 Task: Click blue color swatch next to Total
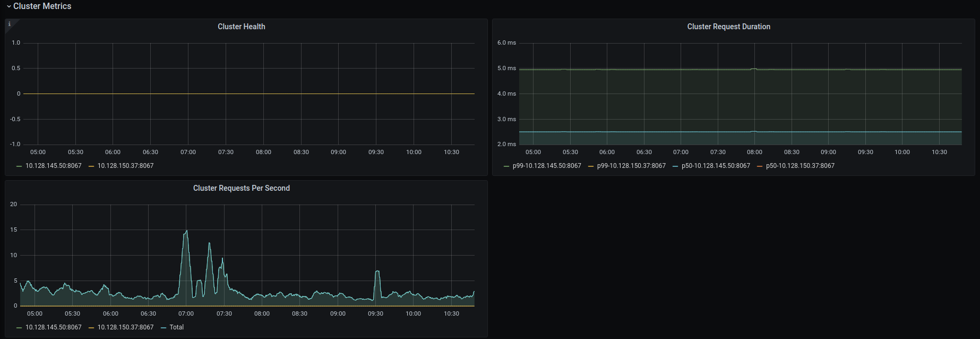pyautogui.click(x=164, y=328)
